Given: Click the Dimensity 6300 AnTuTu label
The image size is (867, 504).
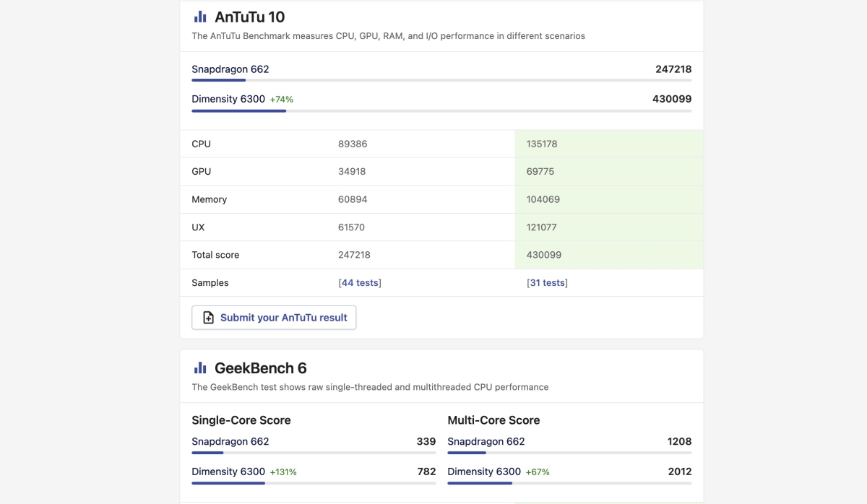Looking at the screenshot, I should click(x=228, y=99).
